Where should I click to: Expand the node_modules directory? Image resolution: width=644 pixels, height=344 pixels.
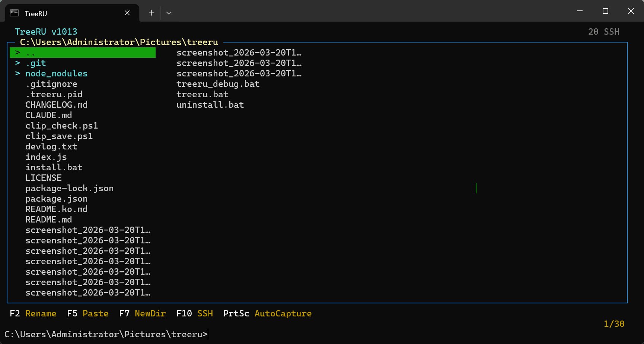pyautogui.click(x=56, y=73)
